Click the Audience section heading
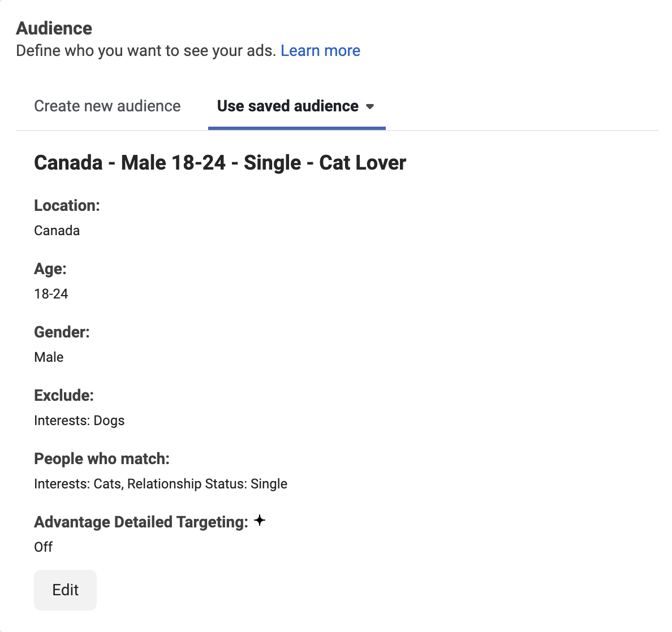 pos(54,28)
